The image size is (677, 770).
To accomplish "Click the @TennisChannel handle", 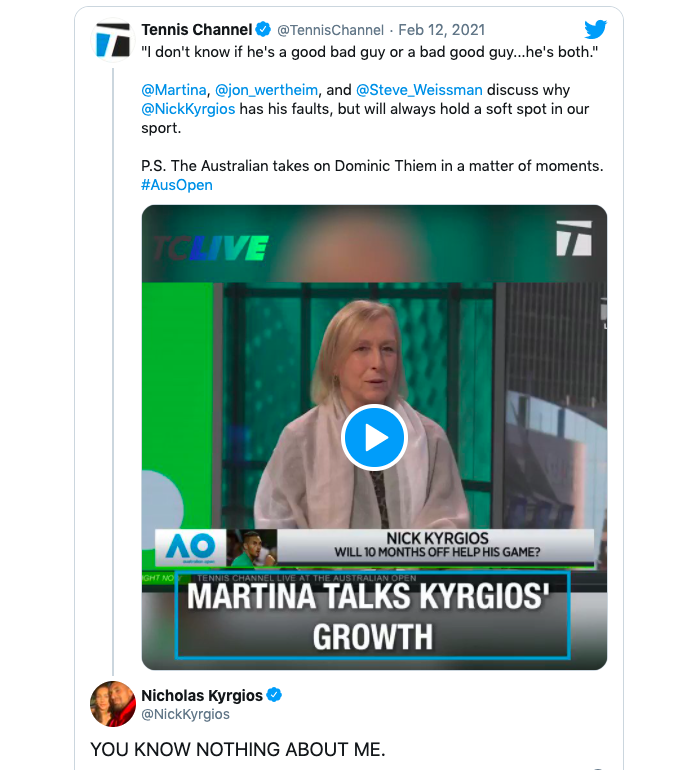I will pyautogui.click(x=330, y=30).
